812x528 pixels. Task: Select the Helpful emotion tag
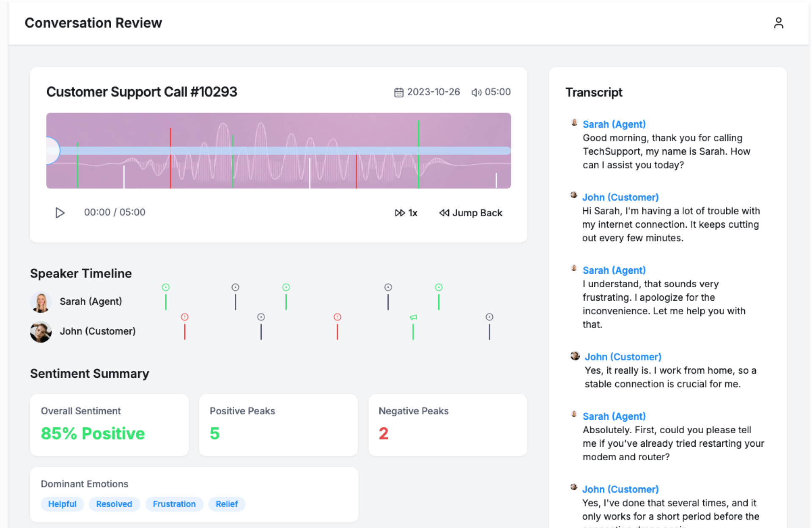click(62, 504)
